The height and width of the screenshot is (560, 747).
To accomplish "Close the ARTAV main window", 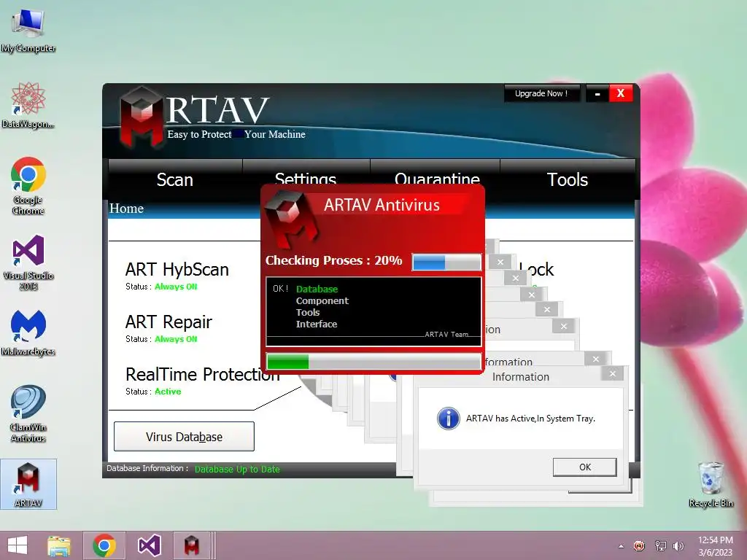I will click(x=621, y=93).
